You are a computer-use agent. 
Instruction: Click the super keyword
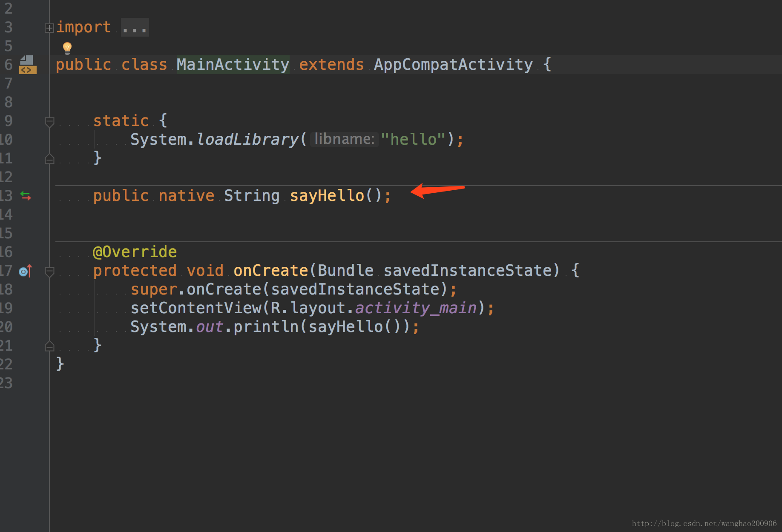point(154,289)
